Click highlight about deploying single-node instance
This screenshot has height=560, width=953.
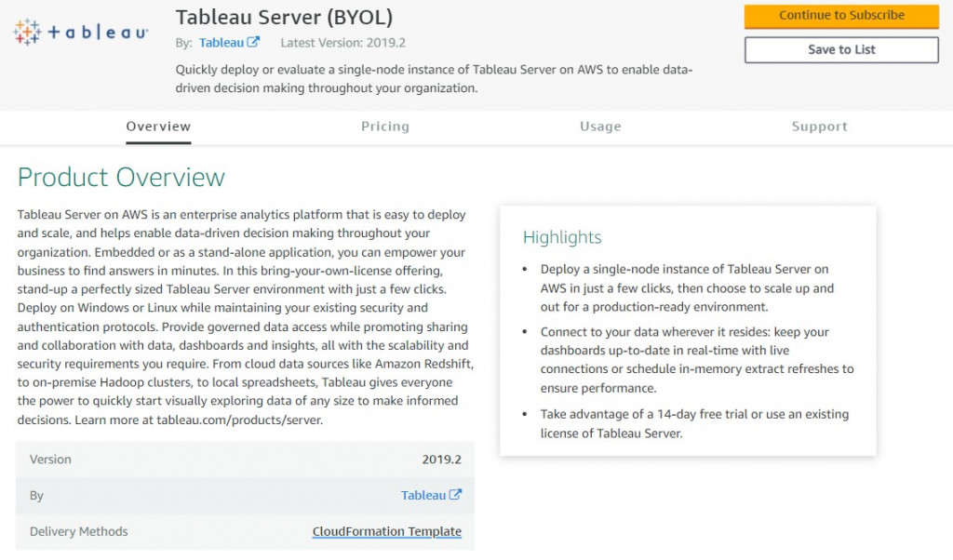tap(687, 287)
